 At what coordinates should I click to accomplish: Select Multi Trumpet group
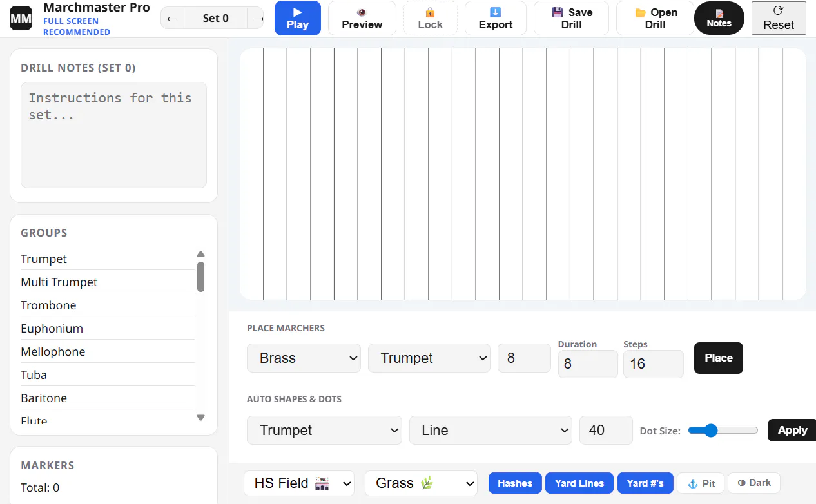[x=108, y=282]
